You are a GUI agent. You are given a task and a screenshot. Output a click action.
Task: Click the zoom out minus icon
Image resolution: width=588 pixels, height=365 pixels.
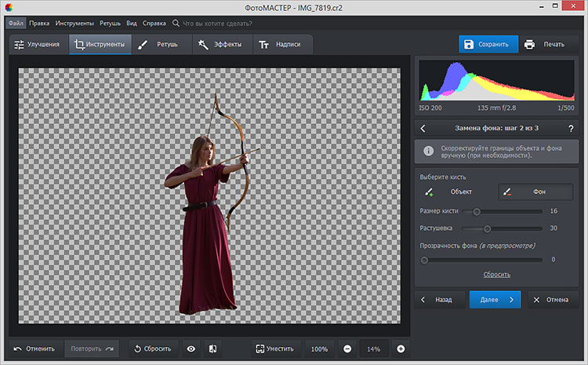pos(347,349)
